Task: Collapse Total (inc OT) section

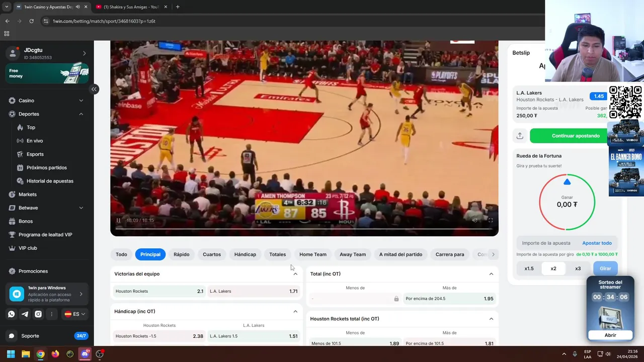Action: coord(491,274)
